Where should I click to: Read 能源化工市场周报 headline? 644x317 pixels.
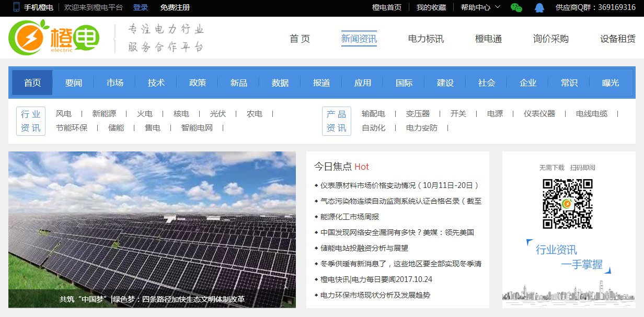click(350, 217)
